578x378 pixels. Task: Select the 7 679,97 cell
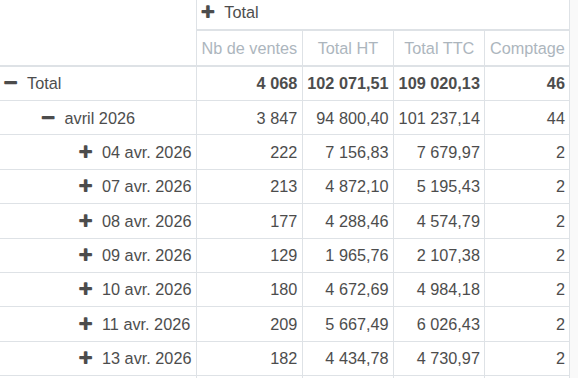click(439, 152)
